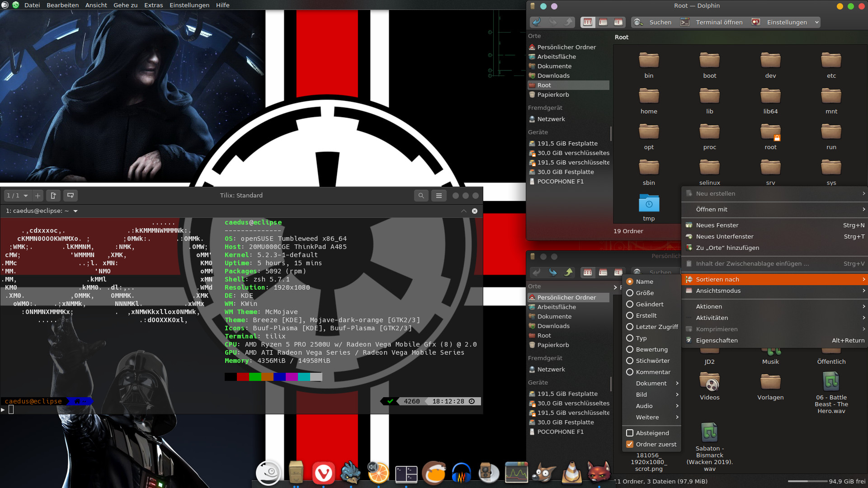Click the Suchen button in Dolphin

654,22
